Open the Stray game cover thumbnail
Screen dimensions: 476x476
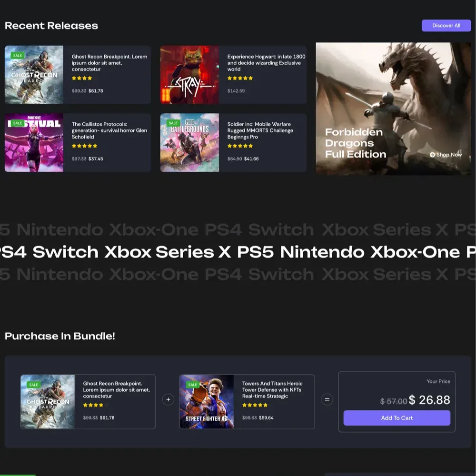[189, 75]
